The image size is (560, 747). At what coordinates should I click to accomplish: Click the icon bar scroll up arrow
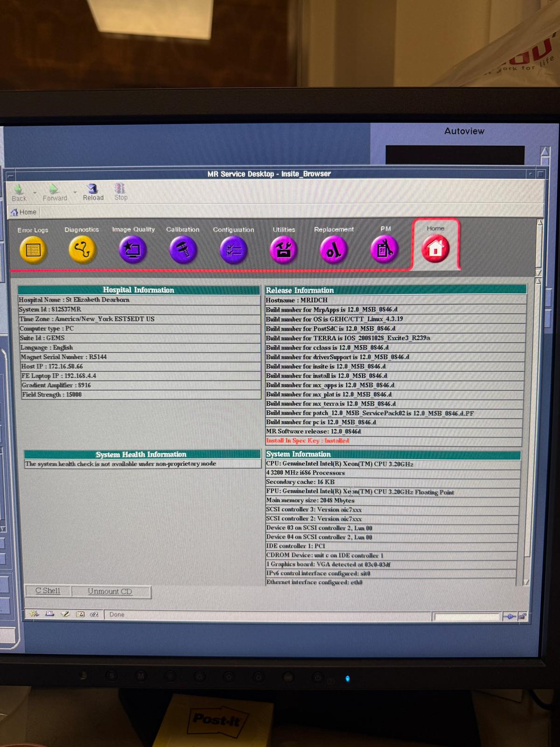pos(539,223)
